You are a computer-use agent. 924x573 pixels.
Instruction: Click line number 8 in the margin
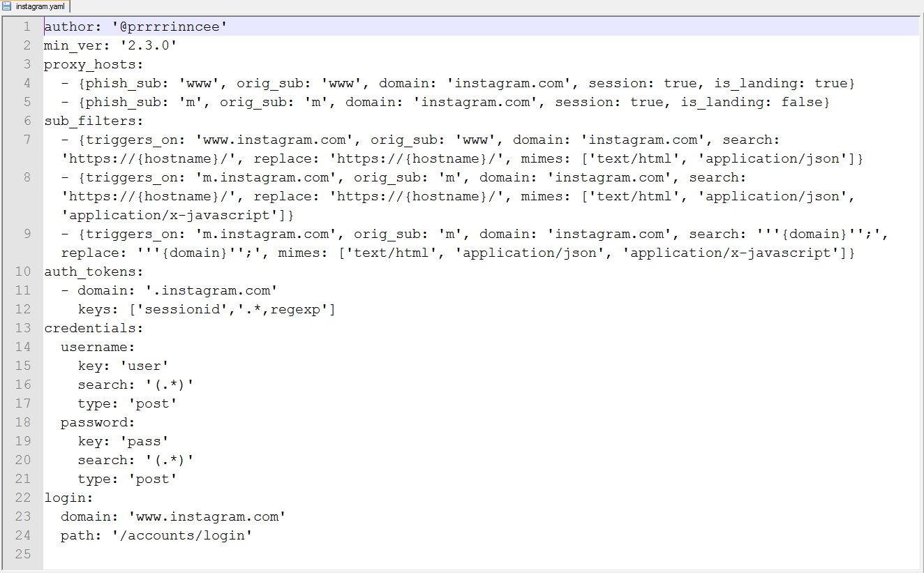(27, 177)
